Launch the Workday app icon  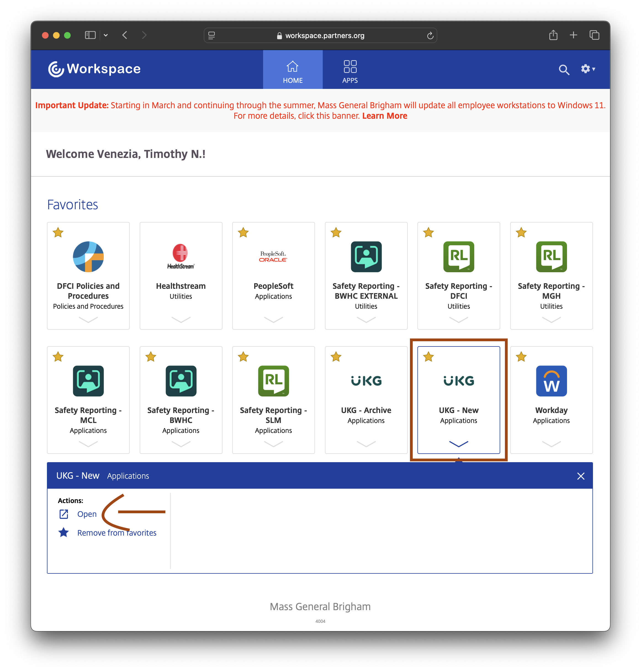(x=551, y=381)
